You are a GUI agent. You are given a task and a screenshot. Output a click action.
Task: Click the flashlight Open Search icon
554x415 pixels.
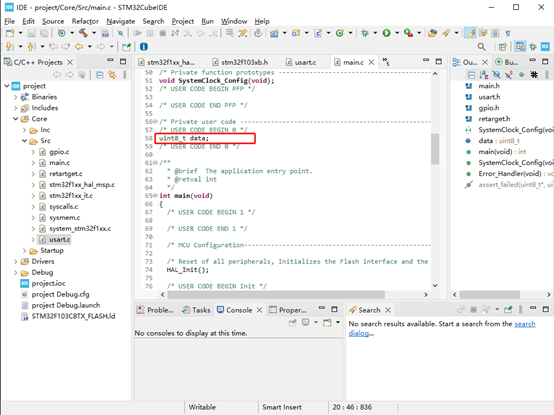[446, 33]
